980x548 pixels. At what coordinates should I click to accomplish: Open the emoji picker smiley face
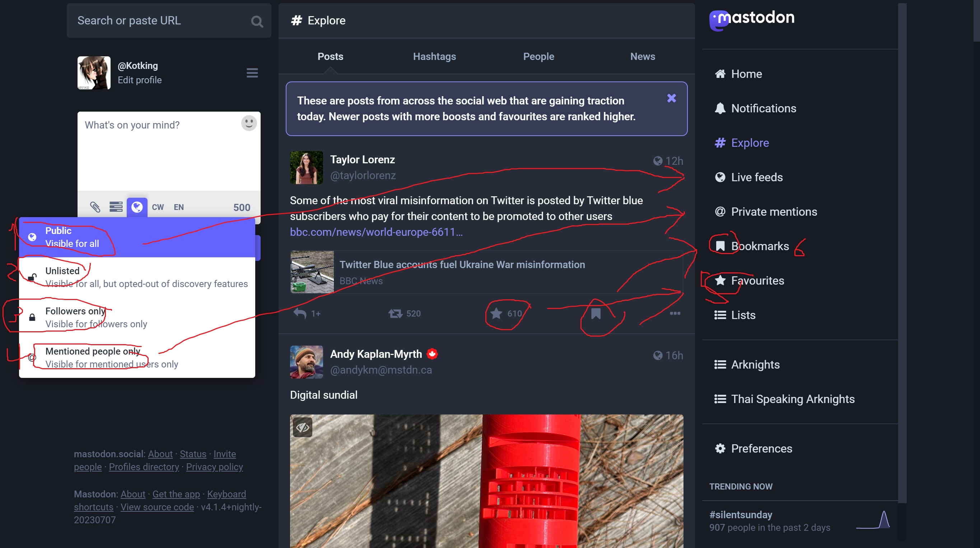(249, 123)
